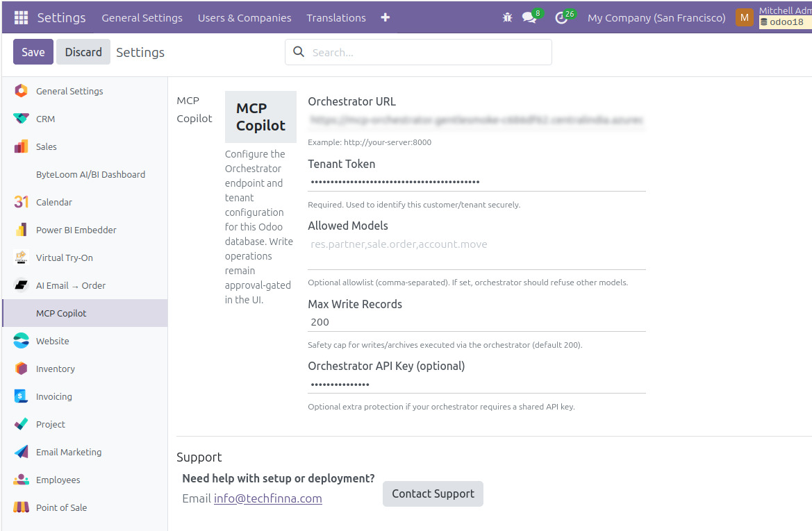812x531 pixels.
Task: Open the General Settings top menu
Action: pyautogui.click(x=142, y=18)
